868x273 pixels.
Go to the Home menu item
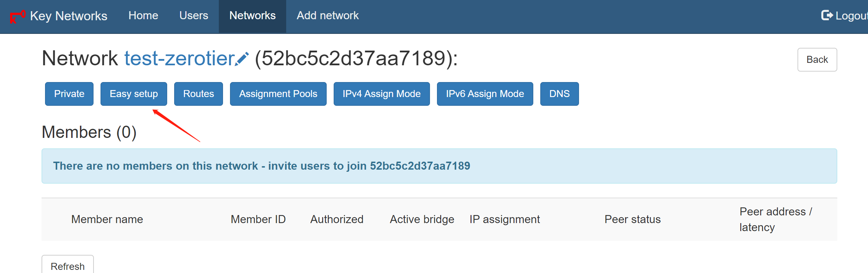pyautogui.click(x=143, y=16)
